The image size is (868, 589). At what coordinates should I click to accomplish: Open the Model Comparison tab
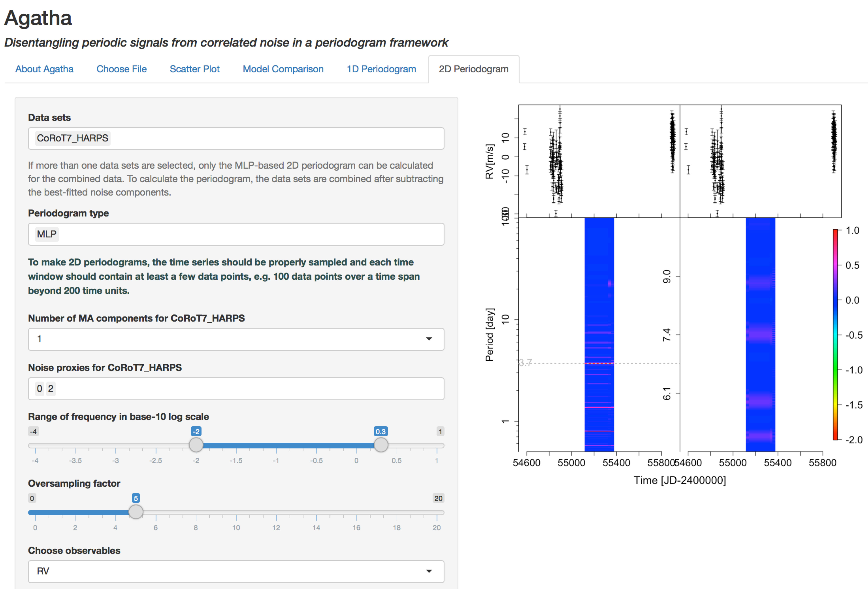click(x=283, y=69)
